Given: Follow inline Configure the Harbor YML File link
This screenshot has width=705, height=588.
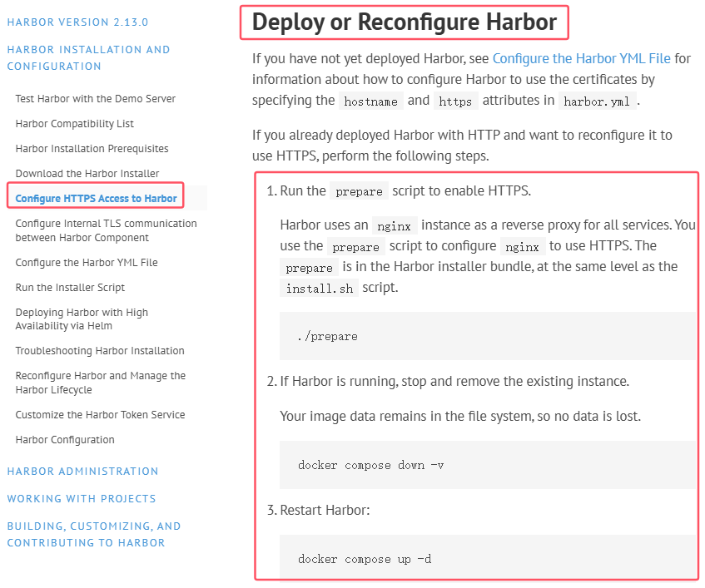Looking at the screenshot, I should point(581,58).
